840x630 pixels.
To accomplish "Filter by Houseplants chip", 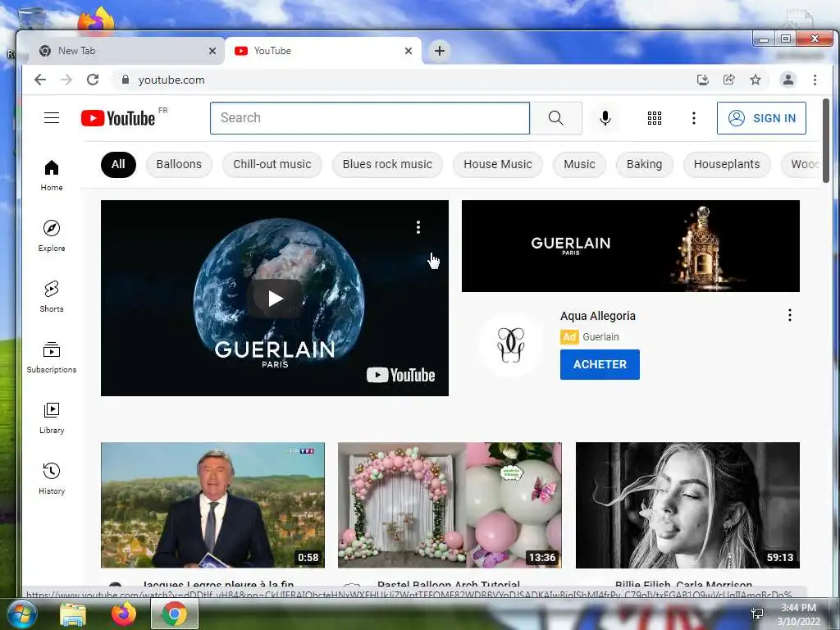I will pos(727,164).
